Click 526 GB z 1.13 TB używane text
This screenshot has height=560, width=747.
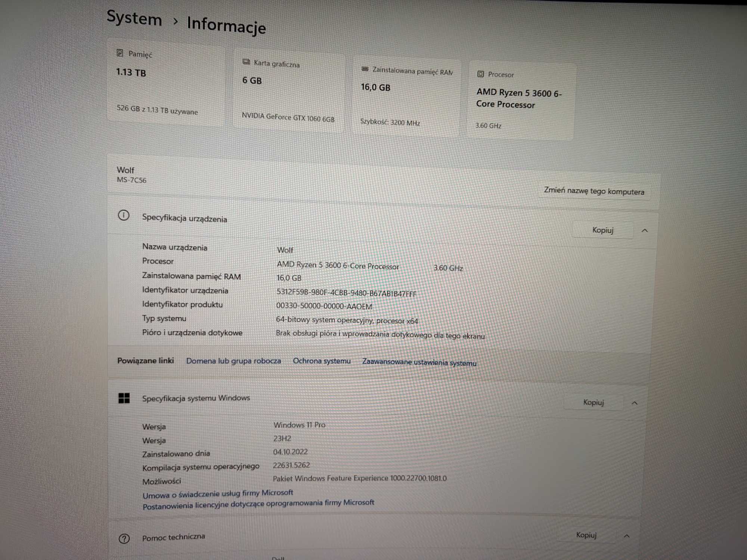157,110
